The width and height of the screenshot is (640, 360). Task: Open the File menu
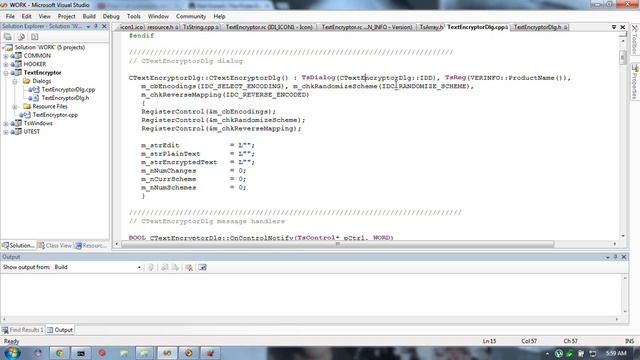click(10, 16)
